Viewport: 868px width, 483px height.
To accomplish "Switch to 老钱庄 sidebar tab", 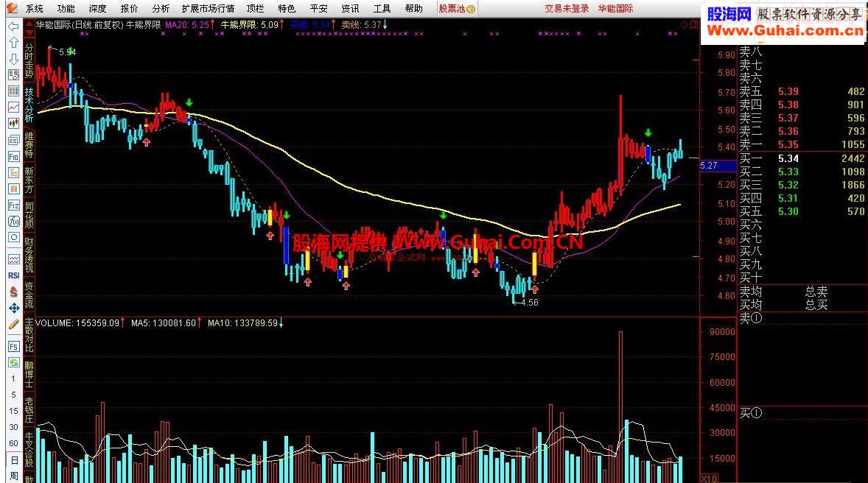I will point(29,410).
